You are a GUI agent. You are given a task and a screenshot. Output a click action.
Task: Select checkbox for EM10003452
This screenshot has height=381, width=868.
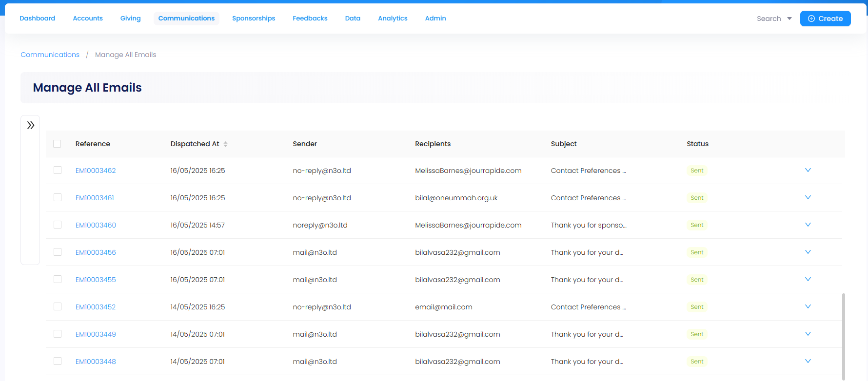click(58, 306)
